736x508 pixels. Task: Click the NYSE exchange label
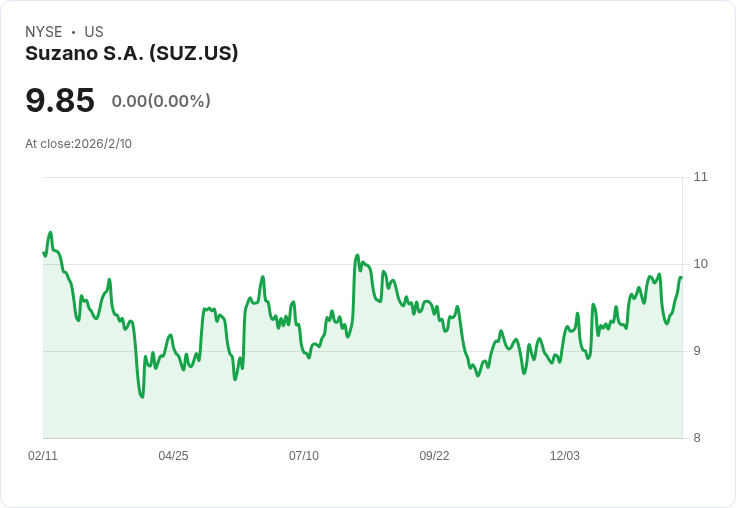click(x=44, y=31)
